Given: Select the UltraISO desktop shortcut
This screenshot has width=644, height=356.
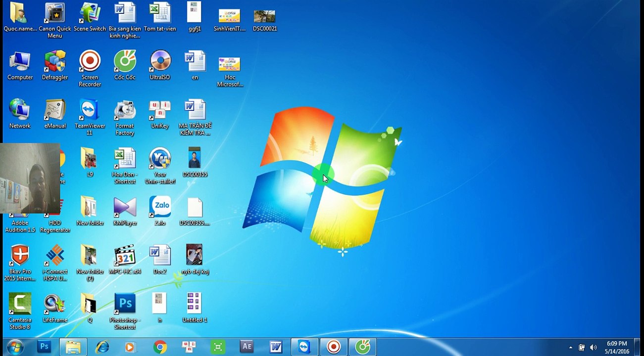Looking at the screenshot, I should click(160, 65).
